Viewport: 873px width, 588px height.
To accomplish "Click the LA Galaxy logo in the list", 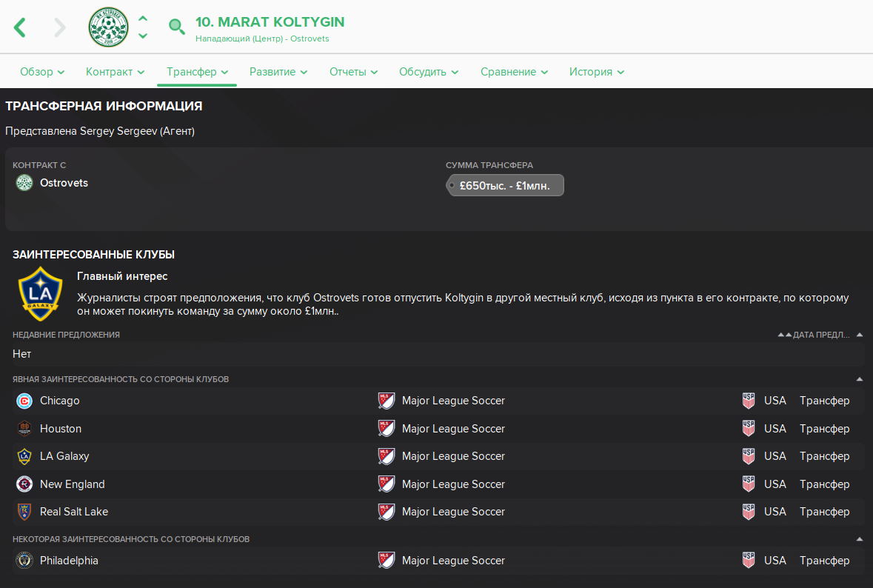I will click(24, 457).
